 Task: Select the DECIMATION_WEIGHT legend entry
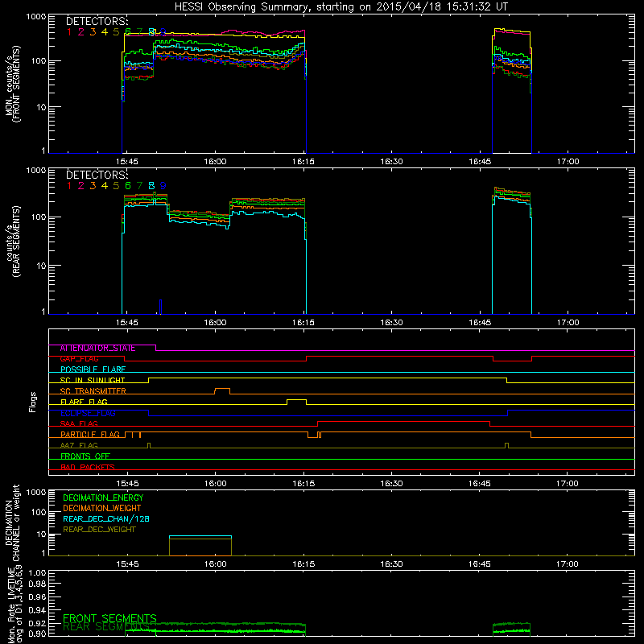102,508
